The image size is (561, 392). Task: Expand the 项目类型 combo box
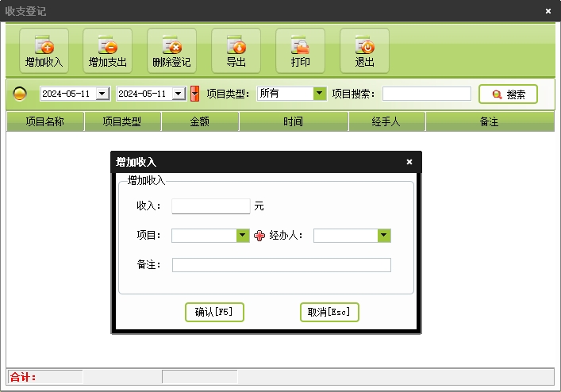(320, 94)
